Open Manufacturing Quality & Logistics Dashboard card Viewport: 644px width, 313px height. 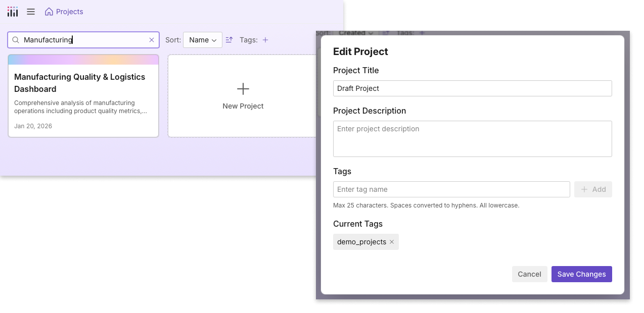[x=83, y=96]
